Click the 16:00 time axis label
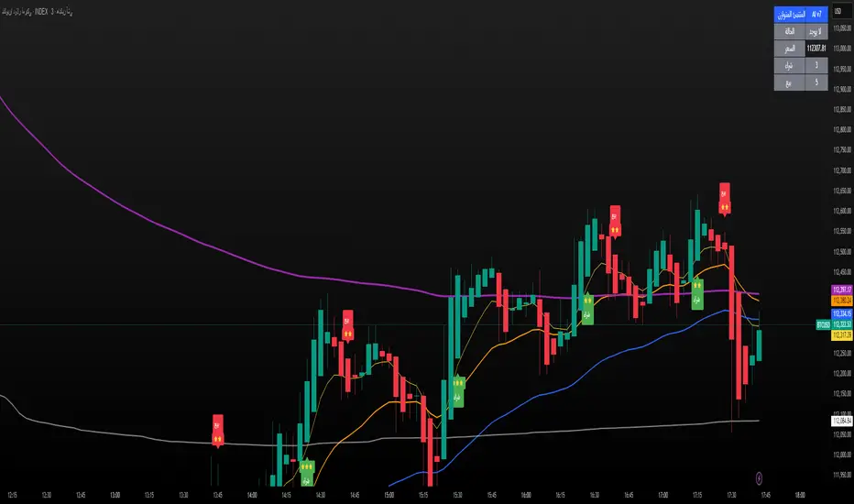854x504 pixels. [526, 495]
